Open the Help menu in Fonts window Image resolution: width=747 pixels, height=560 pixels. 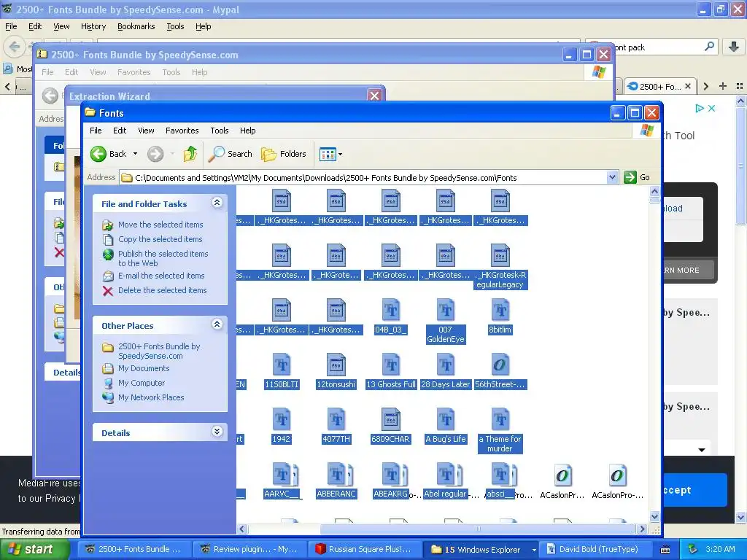(248, 131)
